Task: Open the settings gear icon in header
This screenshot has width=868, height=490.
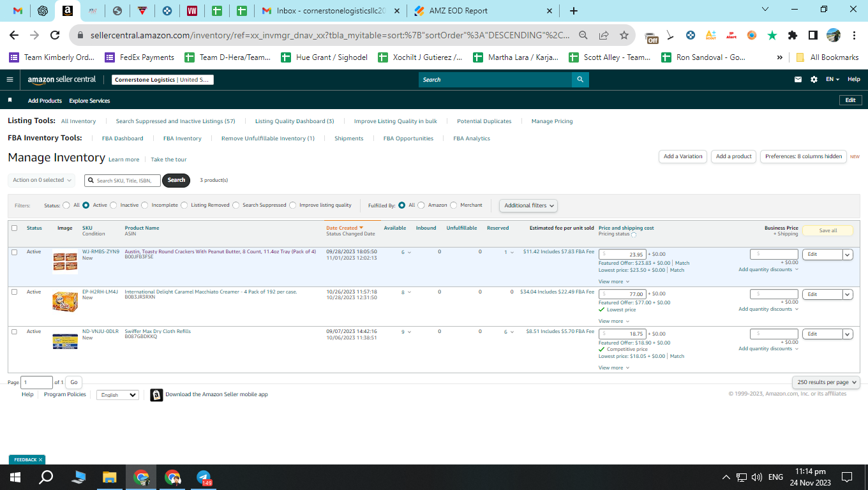Action: coord(814,80)
